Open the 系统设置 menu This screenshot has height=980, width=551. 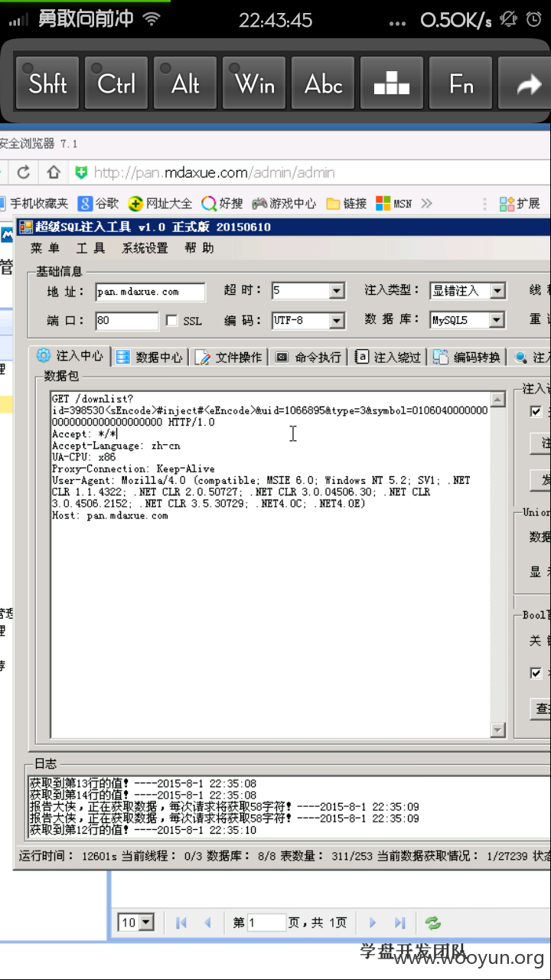(145, 248)
